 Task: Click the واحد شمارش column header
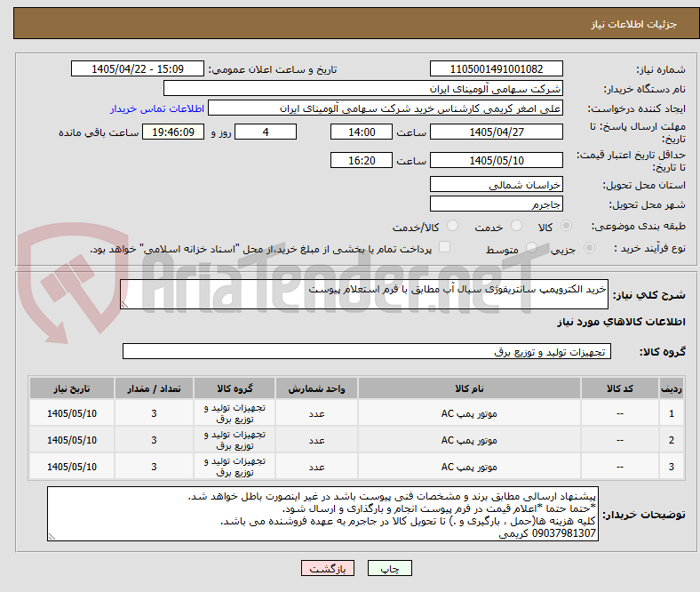316,388
